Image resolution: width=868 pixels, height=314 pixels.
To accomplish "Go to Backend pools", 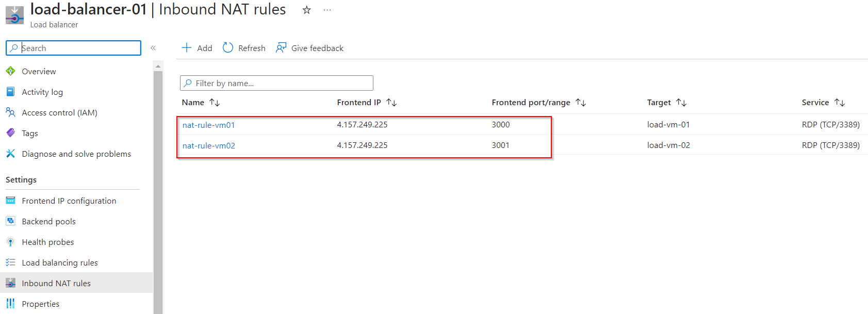I will [x=48, y=221].
